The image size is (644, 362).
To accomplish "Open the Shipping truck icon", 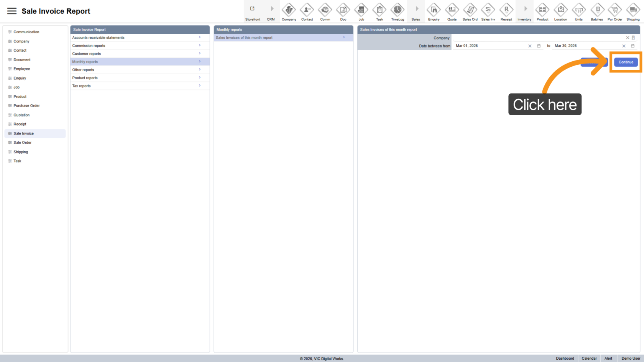I will pos(633,10).
